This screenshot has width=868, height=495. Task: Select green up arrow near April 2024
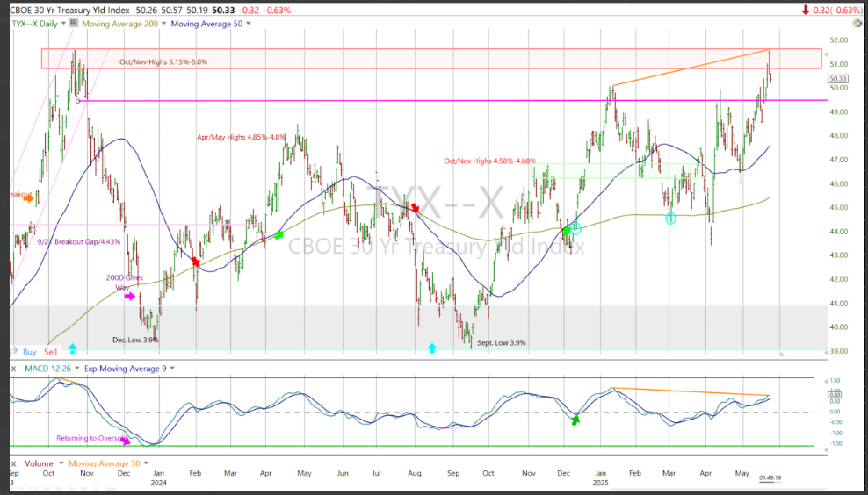click(x=279, y=234)
